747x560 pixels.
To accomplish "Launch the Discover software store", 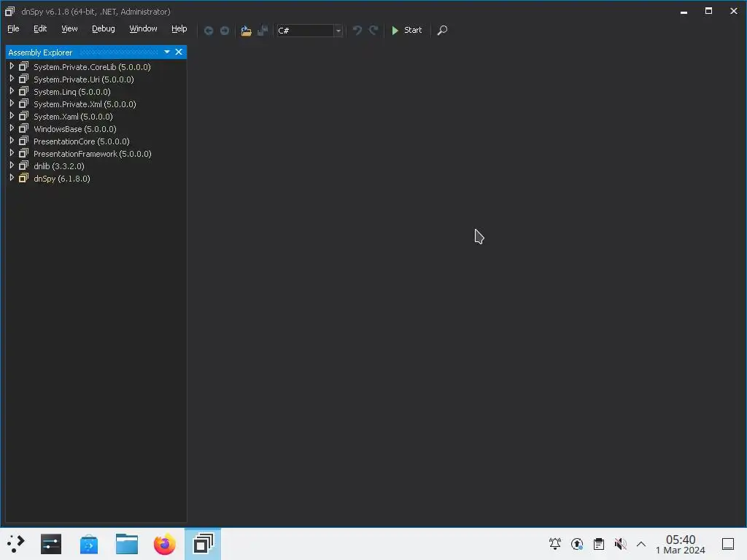I will pos(88,544).
